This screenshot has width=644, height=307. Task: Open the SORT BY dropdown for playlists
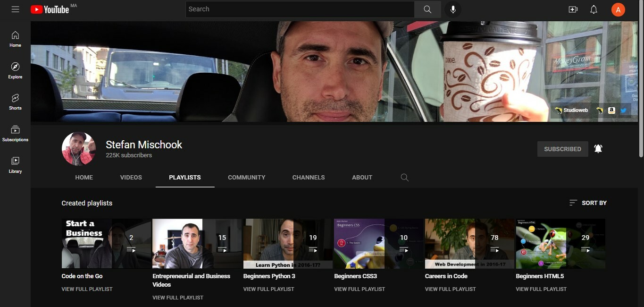point(588,203)
